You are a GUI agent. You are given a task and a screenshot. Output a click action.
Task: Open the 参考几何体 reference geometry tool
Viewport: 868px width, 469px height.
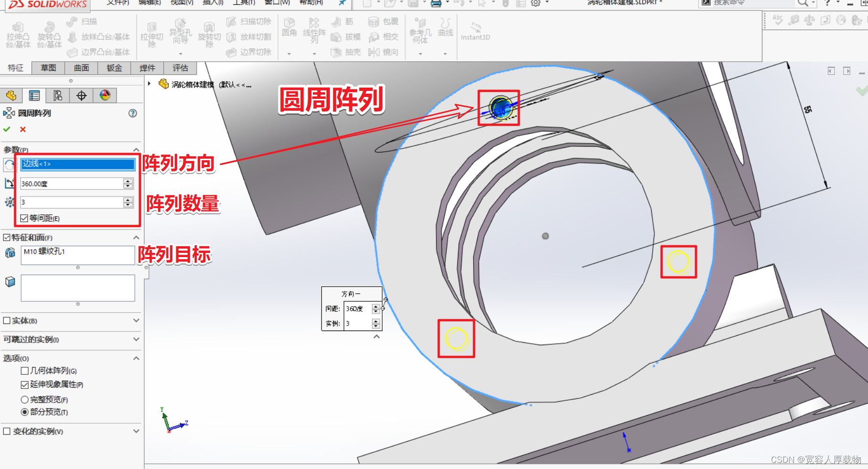[x=420, y=31]
